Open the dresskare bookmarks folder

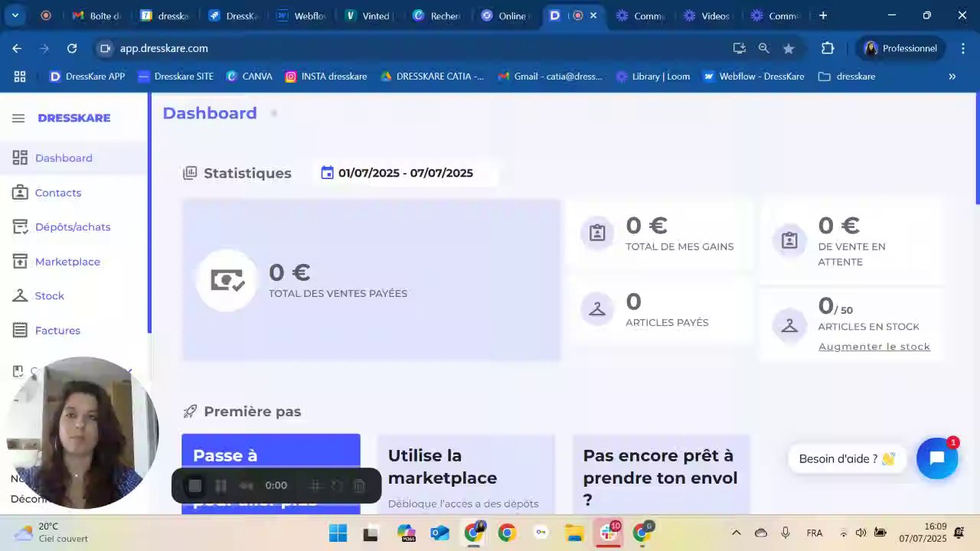(x=847, y=77)
